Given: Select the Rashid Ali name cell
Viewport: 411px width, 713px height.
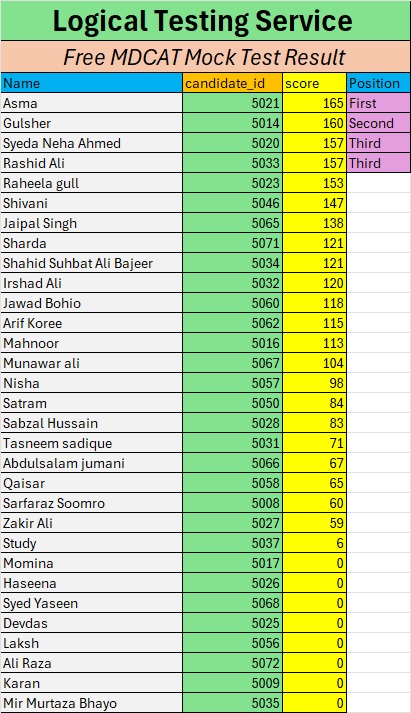Looking at the screenshot, I should 92,163.
